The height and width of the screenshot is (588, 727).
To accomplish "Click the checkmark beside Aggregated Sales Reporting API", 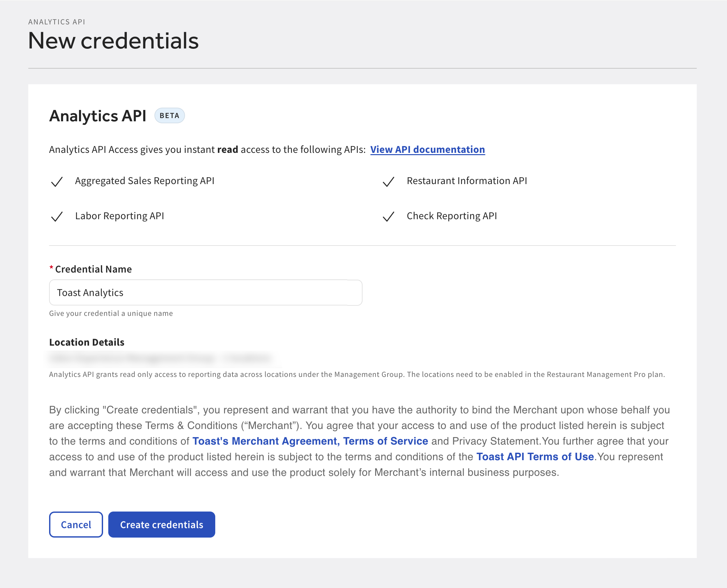I will pos(57,181).
